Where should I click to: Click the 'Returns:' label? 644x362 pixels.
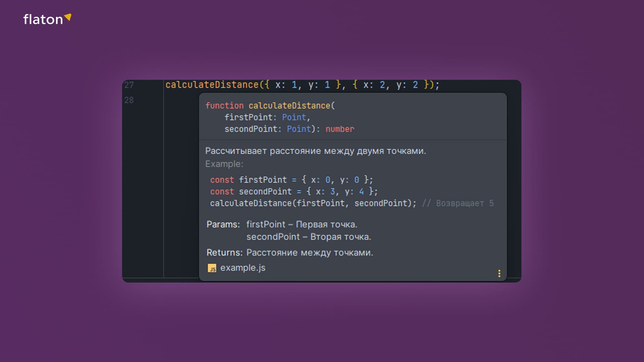point(224,253)
